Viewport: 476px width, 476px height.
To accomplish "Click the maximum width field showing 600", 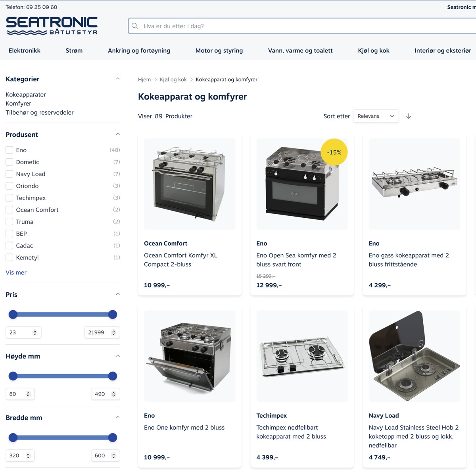I will (x=105, y=455).
